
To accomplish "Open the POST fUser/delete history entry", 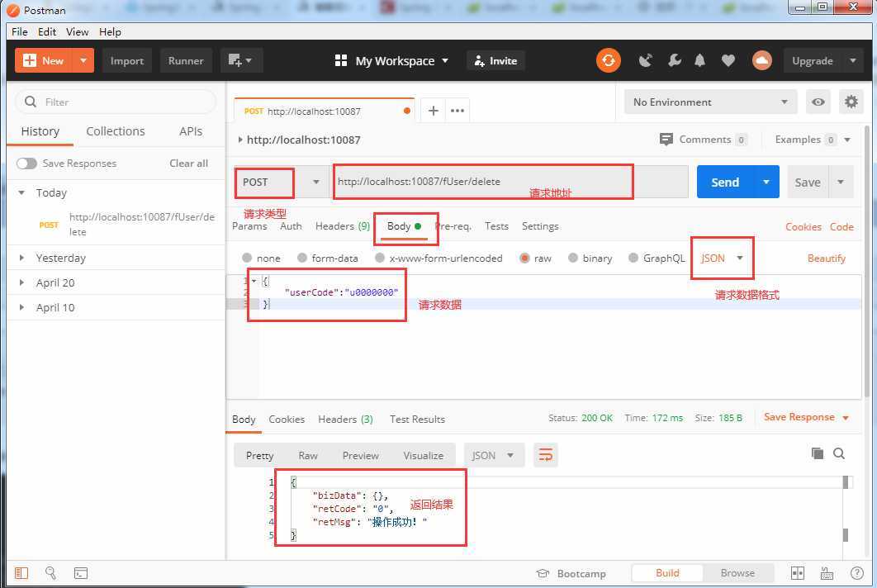I will [x=116, y=225].
